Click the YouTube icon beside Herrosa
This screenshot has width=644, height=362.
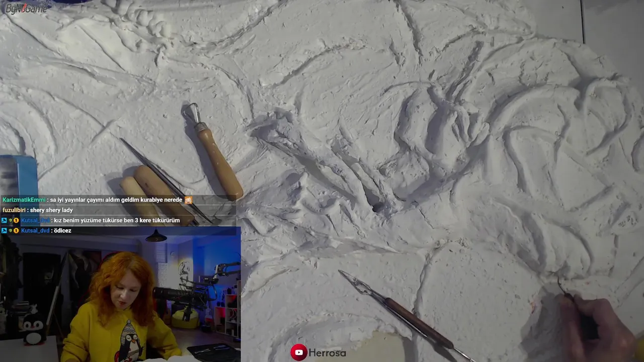[299, 352]
